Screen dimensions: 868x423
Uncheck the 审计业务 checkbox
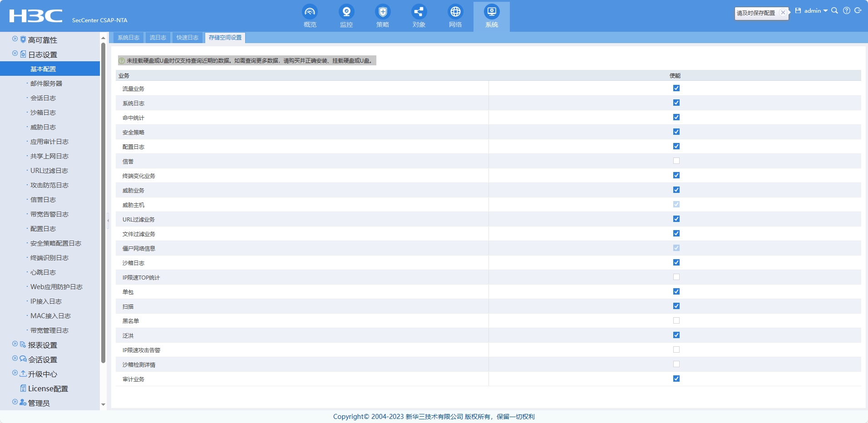[676, 379]
